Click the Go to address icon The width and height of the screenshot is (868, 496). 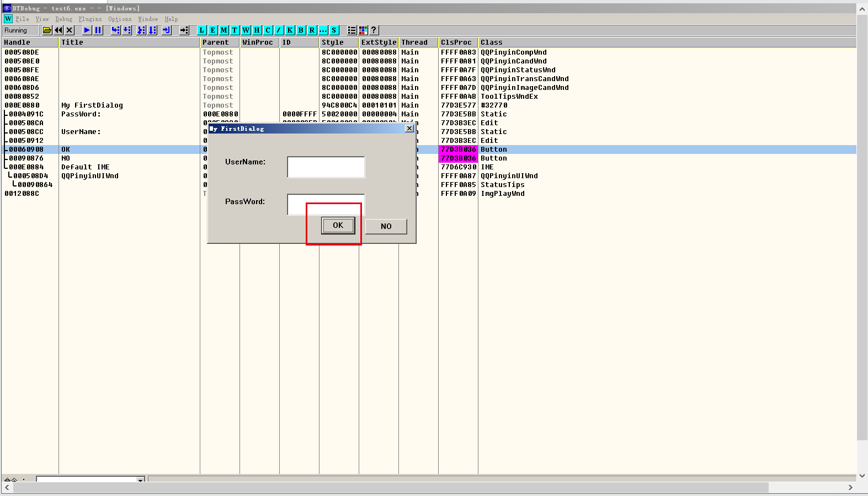tap(184, 30)
